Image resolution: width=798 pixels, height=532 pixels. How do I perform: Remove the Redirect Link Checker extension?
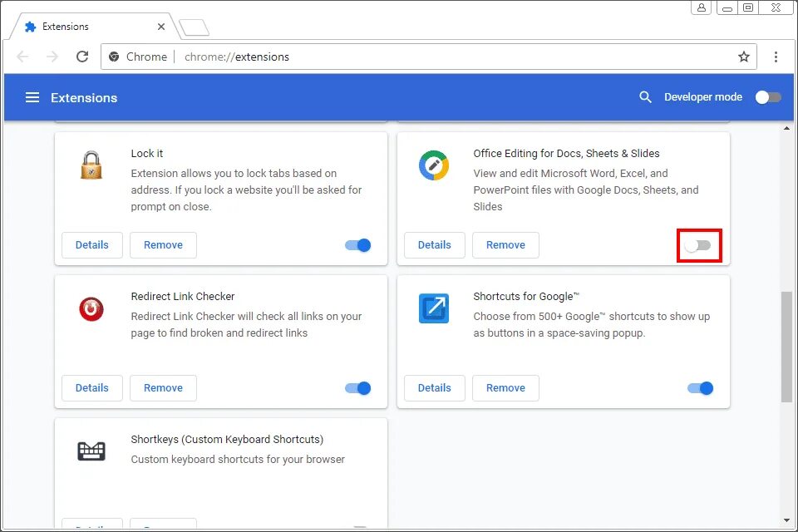tap(163, 388)
